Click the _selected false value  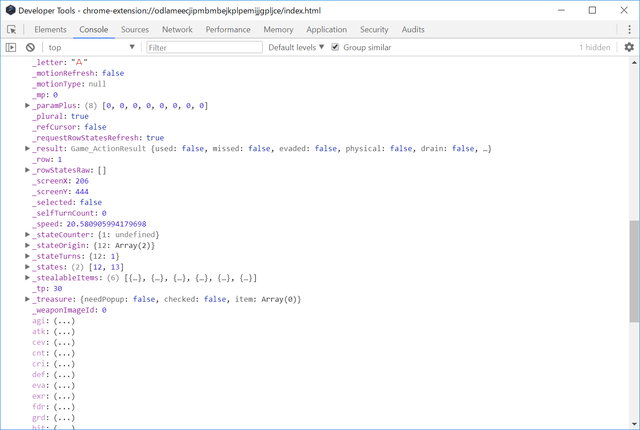pos(91,202)
